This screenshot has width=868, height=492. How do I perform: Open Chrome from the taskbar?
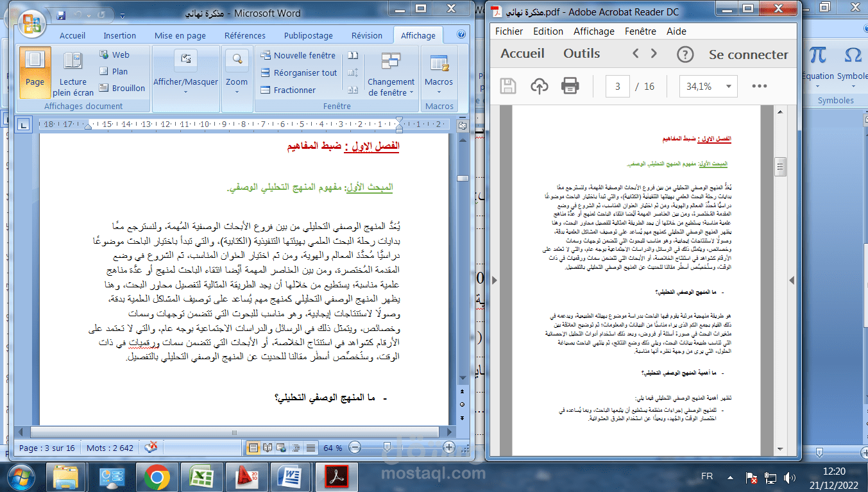157,477
